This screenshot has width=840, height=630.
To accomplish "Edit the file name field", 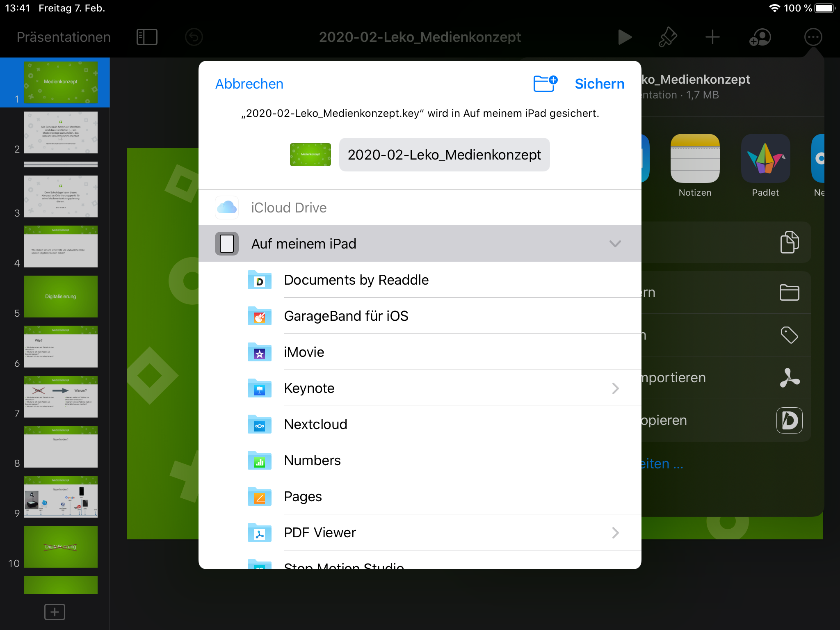I will coord(444,155).
